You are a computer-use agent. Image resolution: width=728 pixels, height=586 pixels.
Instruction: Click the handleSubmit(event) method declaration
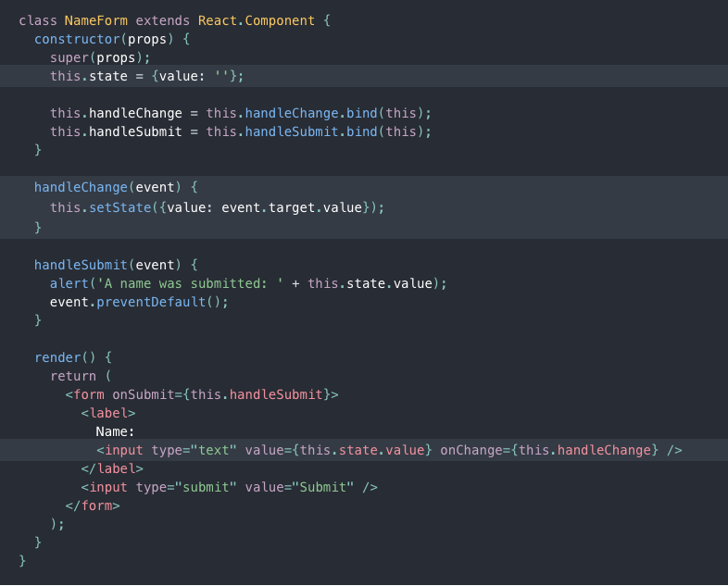(116, 265)
